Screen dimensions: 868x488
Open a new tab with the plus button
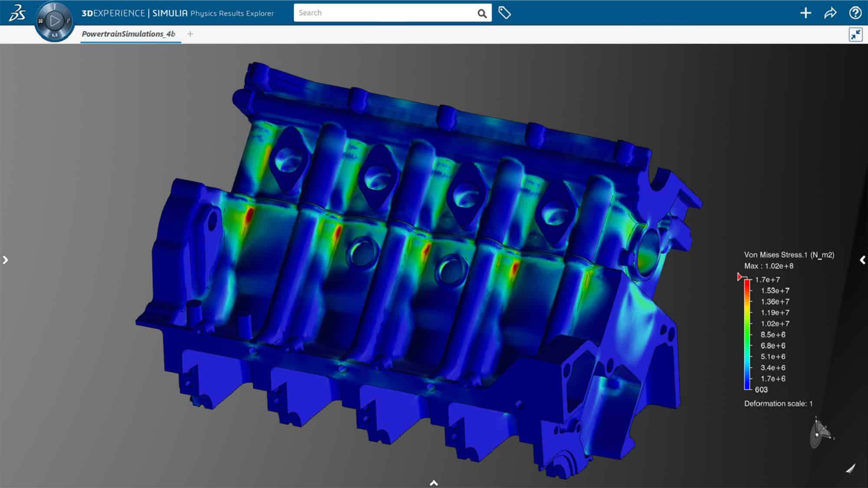(190, 34)
